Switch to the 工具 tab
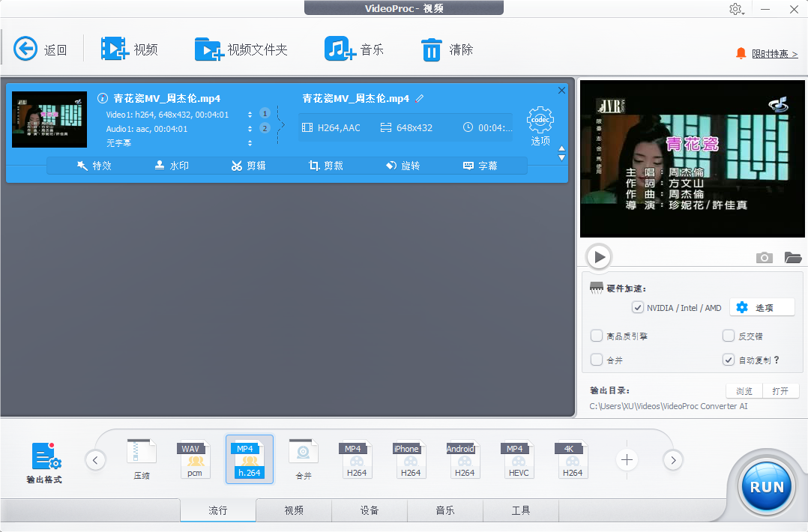This screenshot has width=808, height=532. tap(520, 510)
